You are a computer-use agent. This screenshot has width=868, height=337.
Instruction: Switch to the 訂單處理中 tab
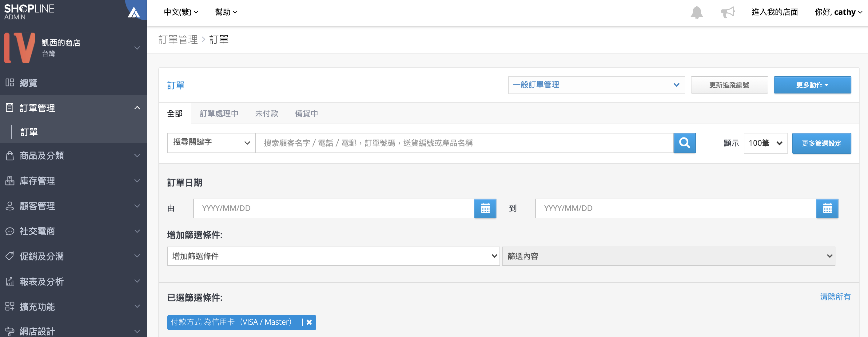pyautogui.click(x=219, y=113)
